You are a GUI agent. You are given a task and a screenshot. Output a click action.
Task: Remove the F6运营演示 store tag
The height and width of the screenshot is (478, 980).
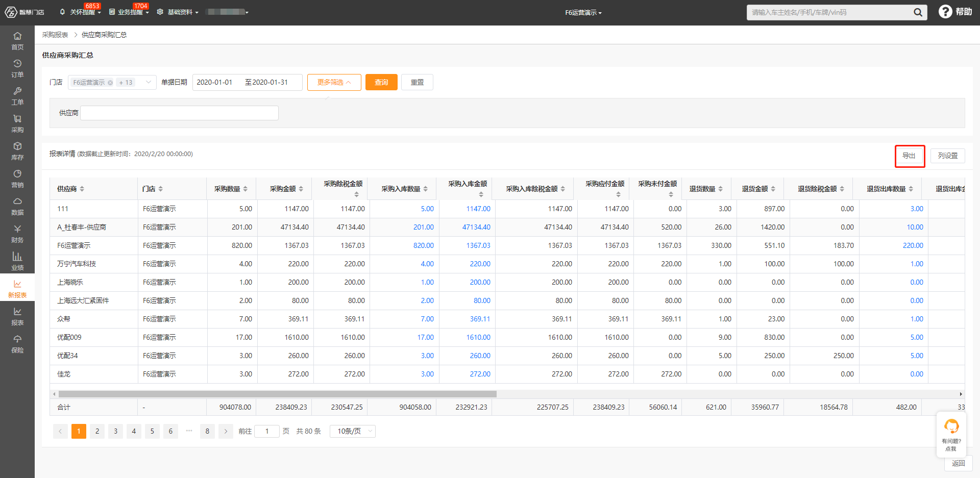[x=110, y=83]
